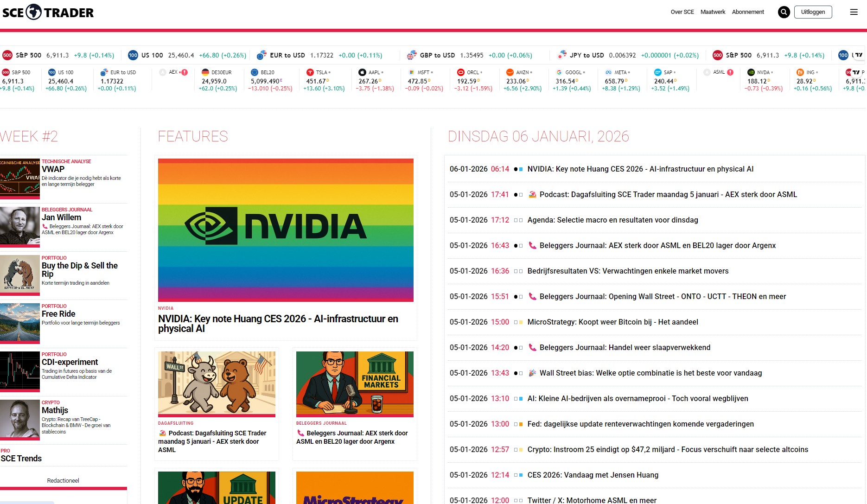867x504 pixels.
Task: Open the hamburger menu icon
Action: point(854,12)
